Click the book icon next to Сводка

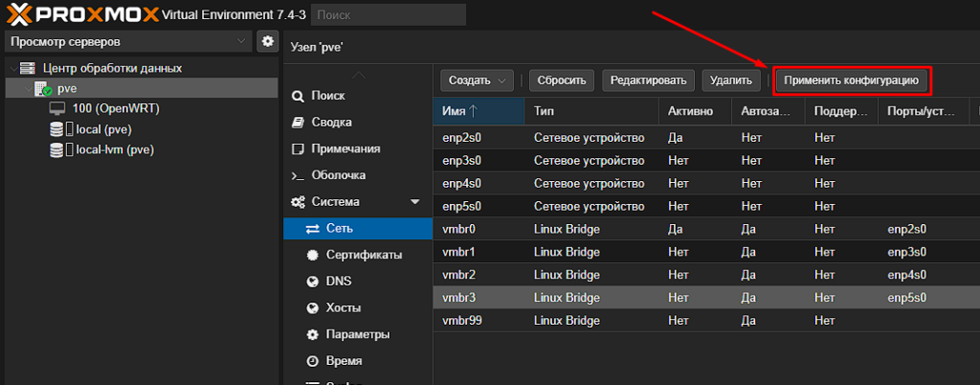coord(299,123)
